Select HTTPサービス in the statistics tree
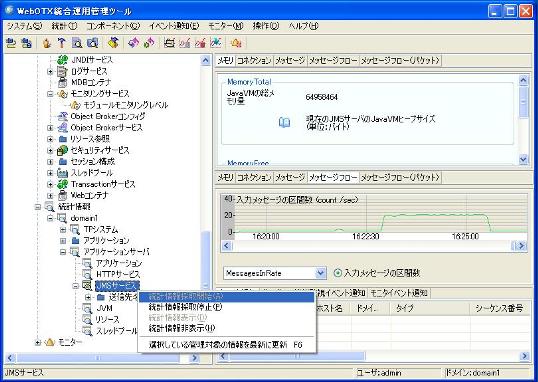Image resolution: width=538 pixels, height=382 pixels. click(x=118, y=275)
